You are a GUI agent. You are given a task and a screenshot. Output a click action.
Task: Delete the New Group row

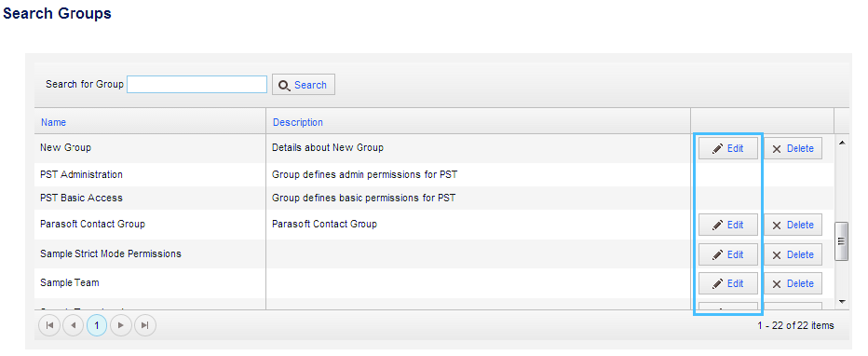point(793,148)
